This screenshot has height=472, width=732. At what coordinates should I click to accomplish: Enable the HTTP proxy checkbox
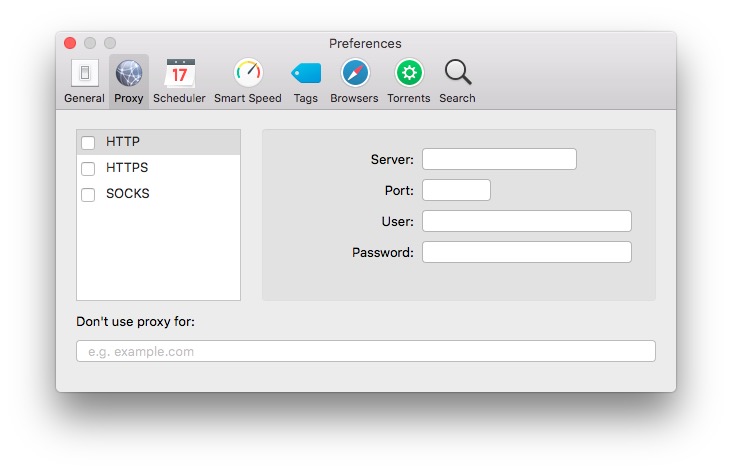[x=88, y=142]
